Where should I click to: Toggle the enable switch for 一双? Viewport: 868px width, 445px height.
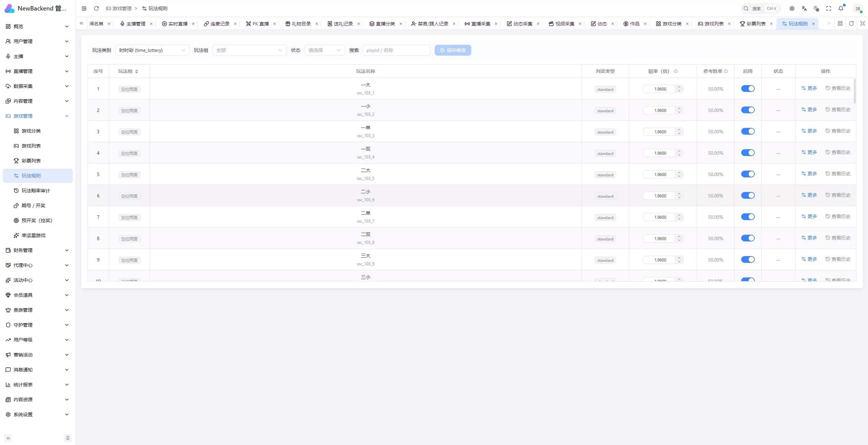pos(748,153)
